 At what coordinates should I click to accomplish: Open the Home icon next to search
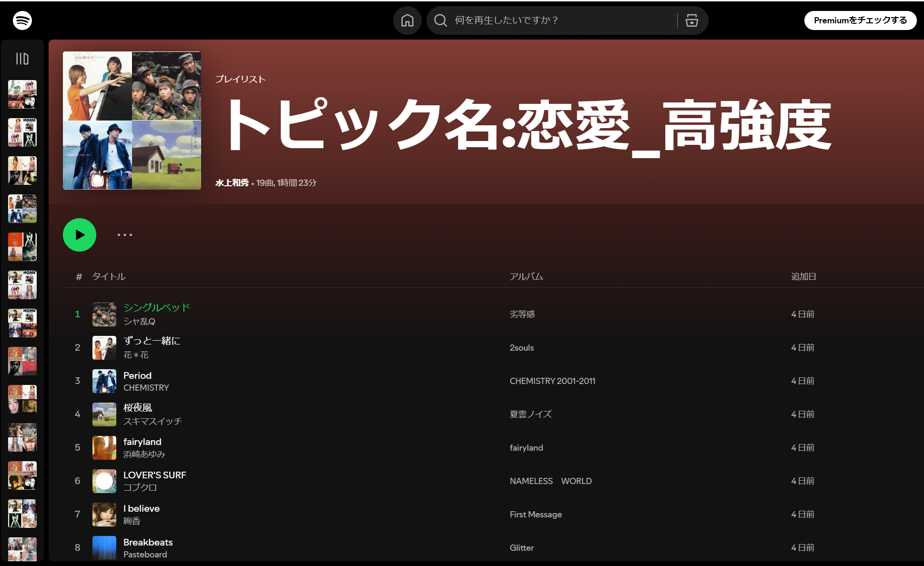(407, 20)
